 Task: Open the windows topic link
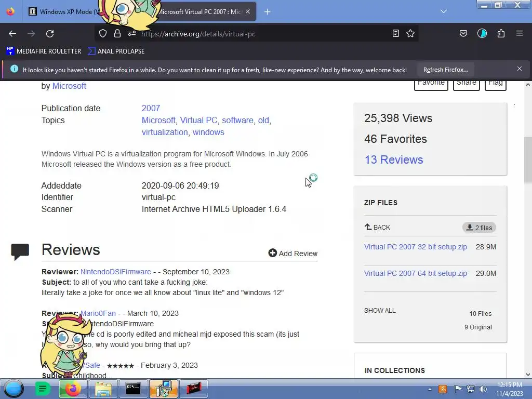click(x=208, y=132)
